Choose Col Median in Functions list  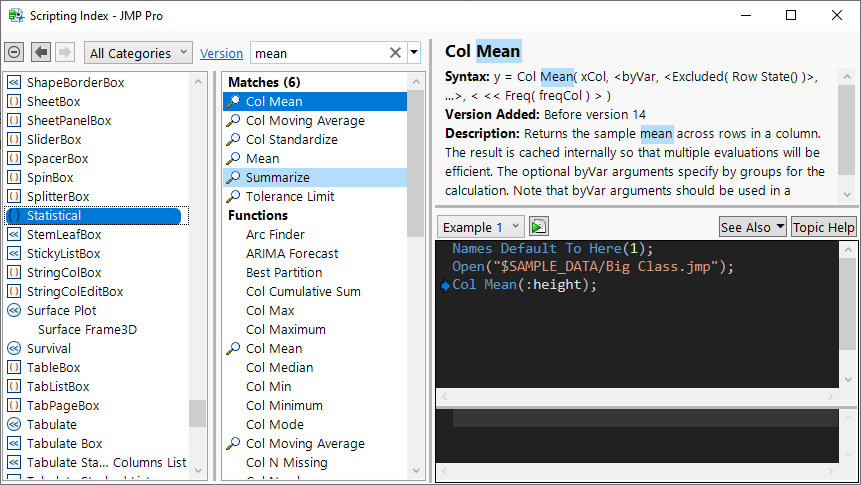(279, 368)
